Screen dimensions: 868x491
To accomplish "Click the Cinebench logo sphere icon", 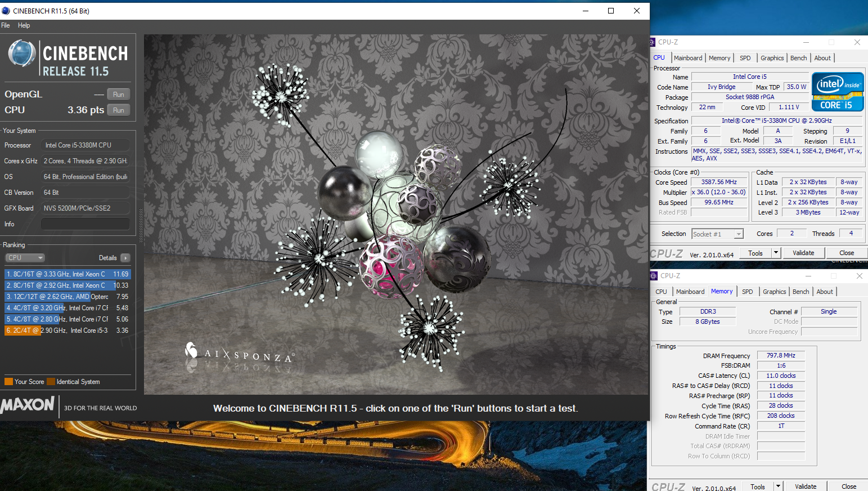I will click(x=22, y=54).
